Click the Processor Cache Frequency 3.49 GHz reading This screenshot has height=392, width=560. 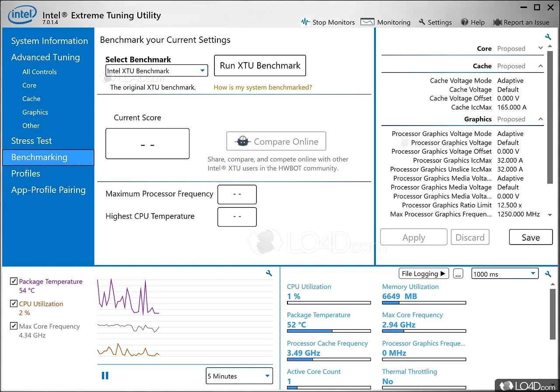pos(304,353)
